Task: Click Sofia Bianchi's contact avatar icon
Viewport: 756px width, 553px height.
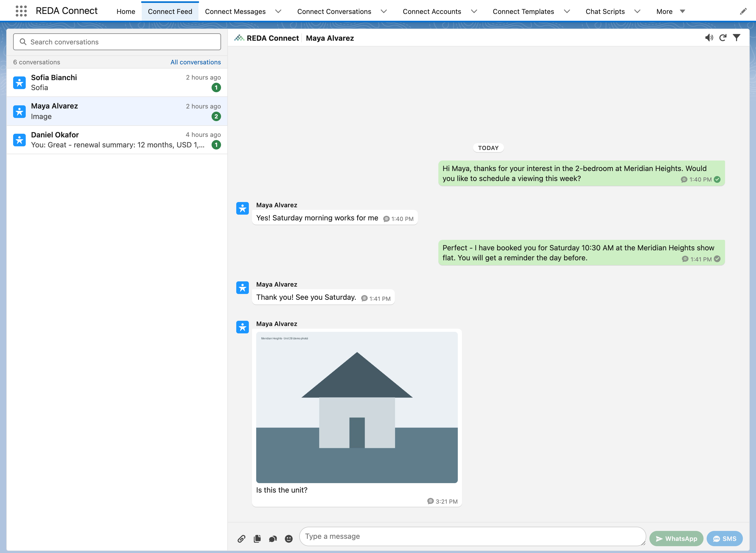Action: tap(19, 83)
